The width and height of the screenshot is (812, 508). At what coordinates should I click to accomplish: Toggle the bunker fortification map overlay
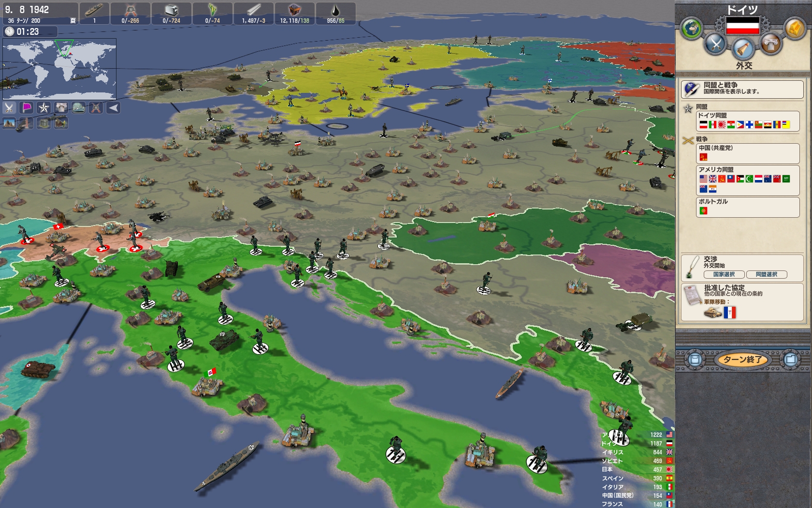pos(44,124)
